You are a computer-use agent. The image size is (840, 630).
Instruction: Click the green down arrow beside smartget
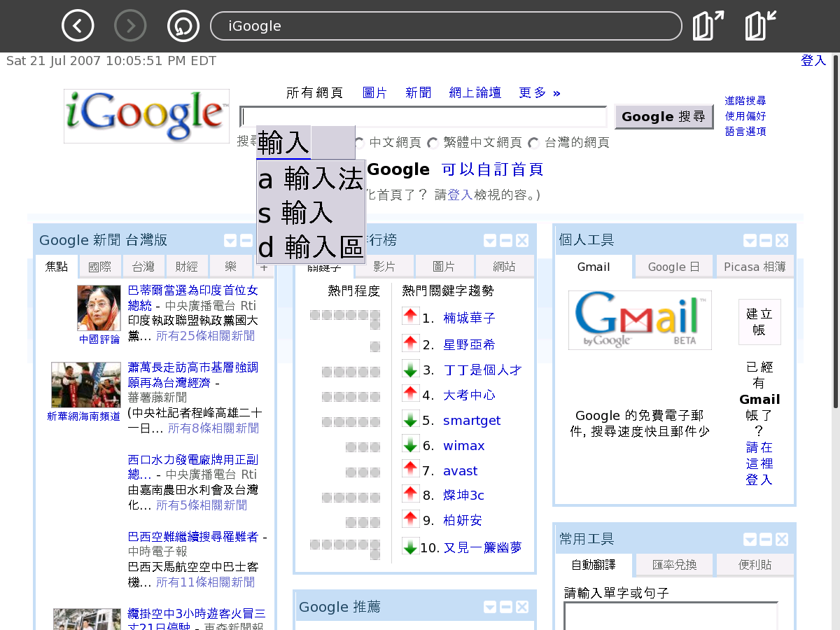[x=410, y=420]
